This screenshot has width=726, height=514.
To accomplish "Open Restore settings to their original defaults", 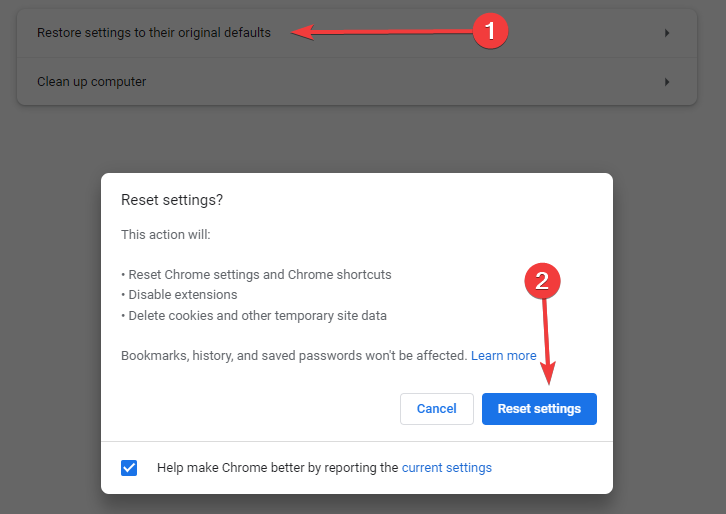I will 357,33.
